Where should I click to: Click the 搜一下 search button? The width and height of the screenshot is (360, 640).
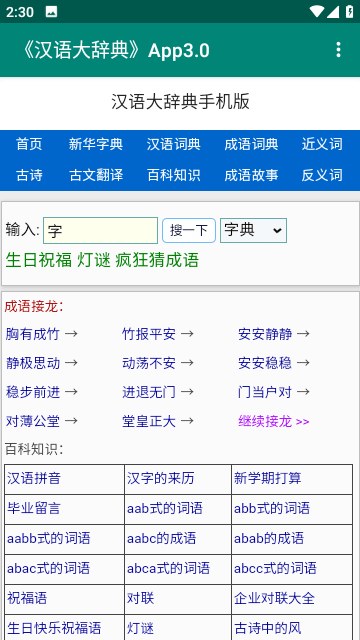[189, 231]
